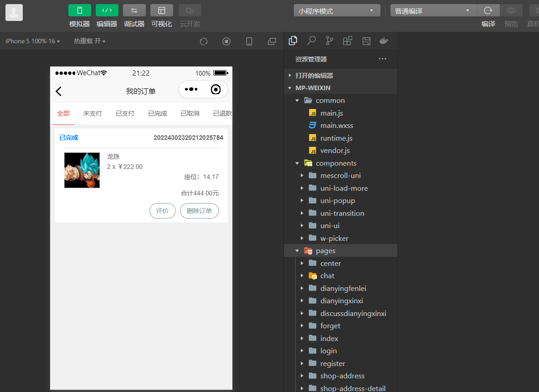Select the 已完成 orders tab
Screen dimensions: 539x392
point(158,113)
